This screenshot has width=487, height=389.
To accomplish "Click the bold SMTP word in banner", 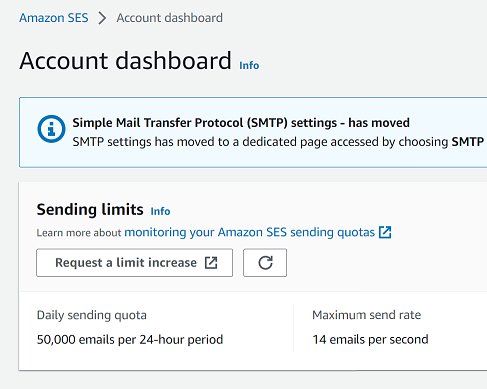I will [467, 142].
